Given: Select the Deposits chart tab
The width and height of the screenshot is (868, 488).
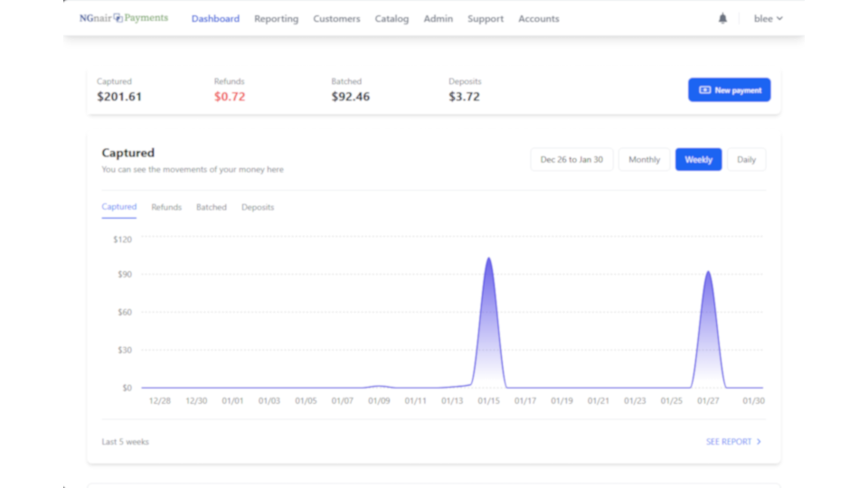Looking at the screenshot, I should pyautogui.click(x=258, y=207).
